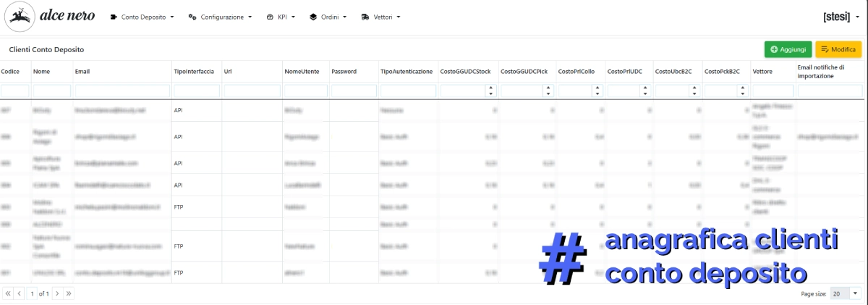Click the green Aggiungi button
The image size is (868, 305).
point(788,49)
